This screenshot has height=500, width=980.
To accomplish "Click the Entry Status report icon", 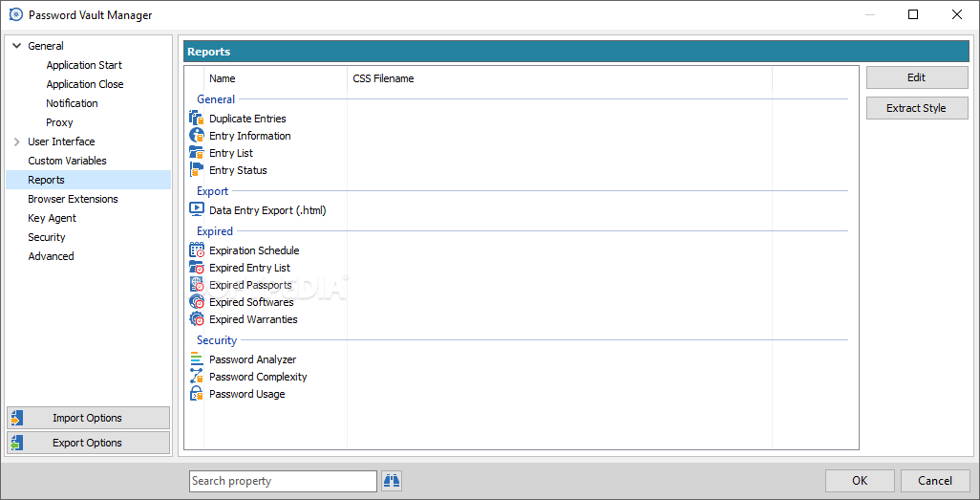I will pos(196,170).
